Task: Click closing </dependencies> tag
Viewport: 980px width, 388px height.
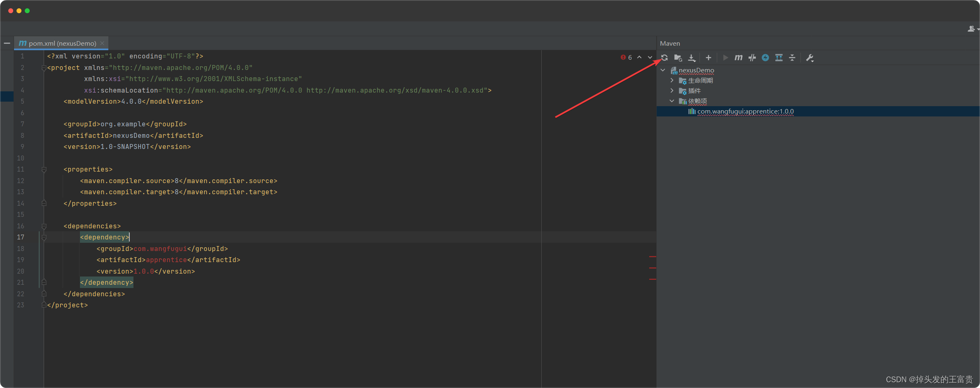Action: 94,294
